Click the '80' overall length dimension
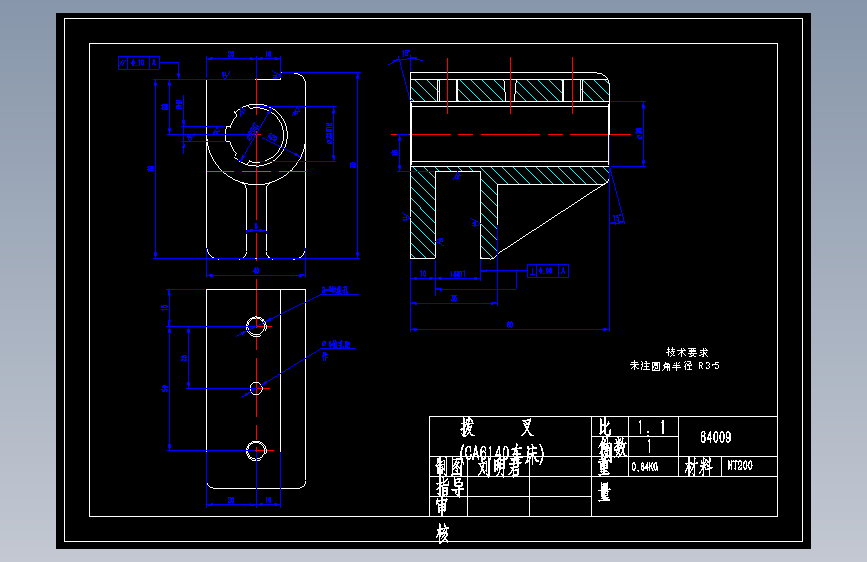This screenshot has height=562, width=867. 510,325
